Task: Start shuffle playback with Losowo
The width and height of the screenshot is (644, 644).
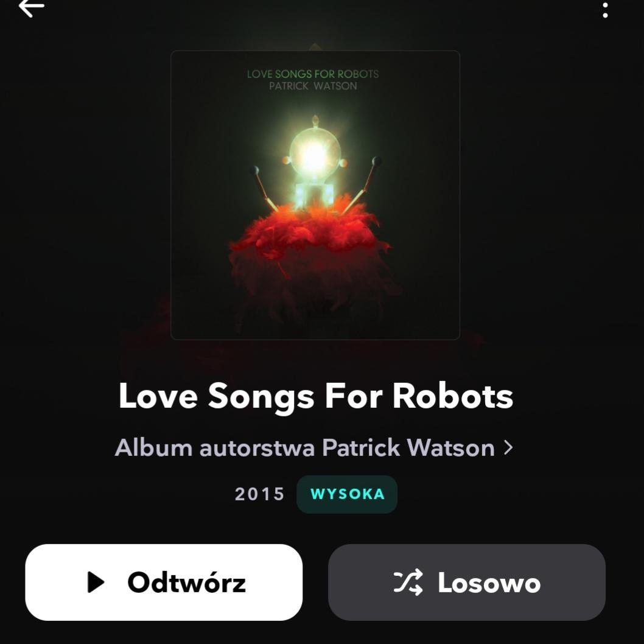Action: (x=467, y=582)
